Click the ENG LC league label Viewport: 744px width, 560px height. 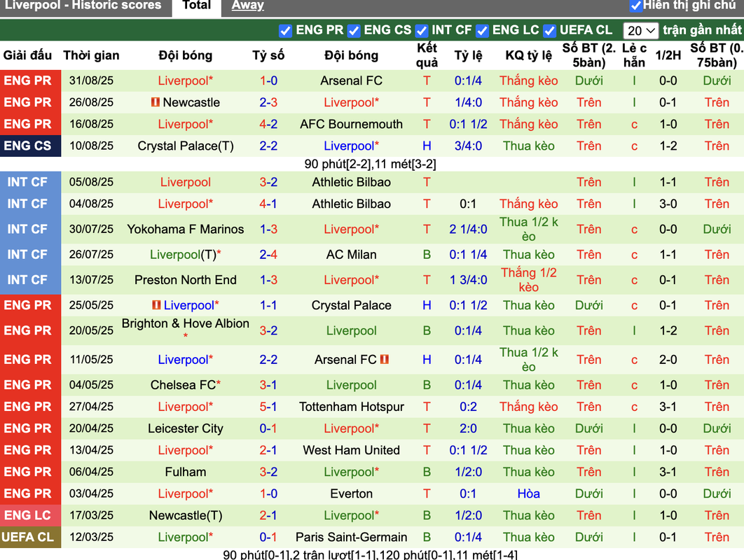click(30, 515)
